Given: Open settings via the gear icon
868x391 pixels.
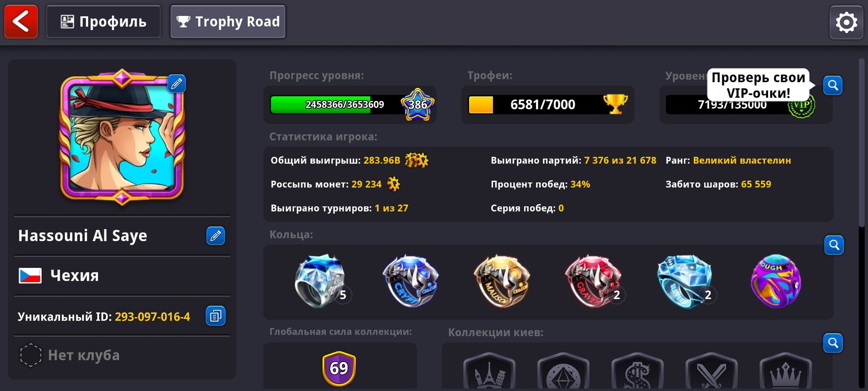Looking at the screenshot, I should coord(846,22).
